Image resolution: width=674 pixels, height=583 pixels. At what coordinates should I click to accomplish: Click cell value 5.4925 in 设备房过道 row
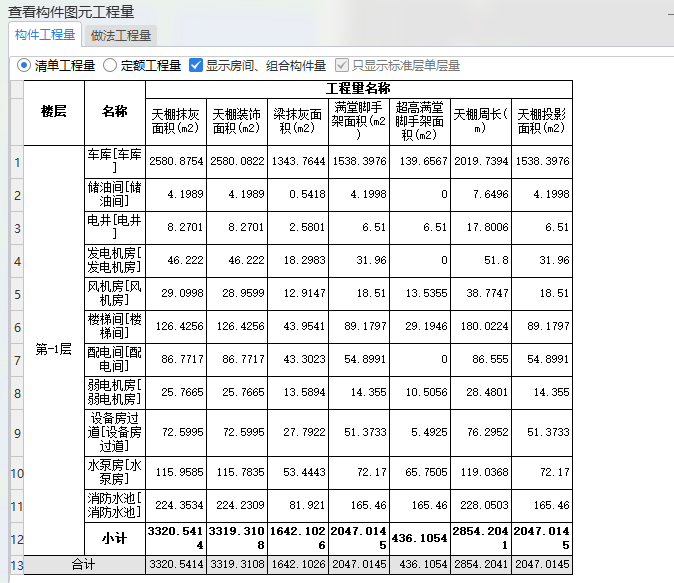420,433
